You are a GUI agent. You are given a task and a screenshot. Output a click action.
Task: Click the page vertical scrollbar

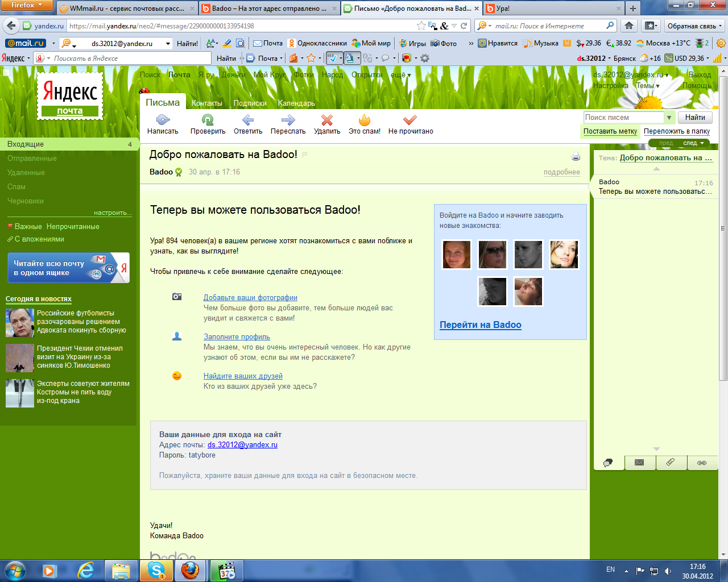pos(723,227)
